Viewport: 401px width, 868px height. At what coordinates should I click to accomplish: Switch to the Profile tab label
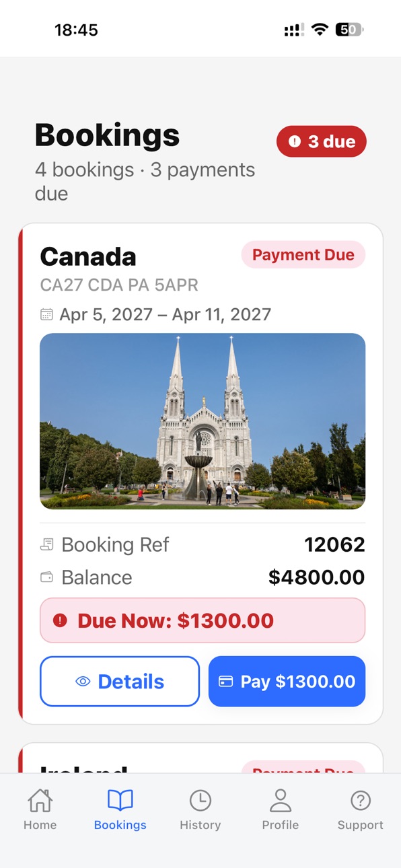coord(281,825)
